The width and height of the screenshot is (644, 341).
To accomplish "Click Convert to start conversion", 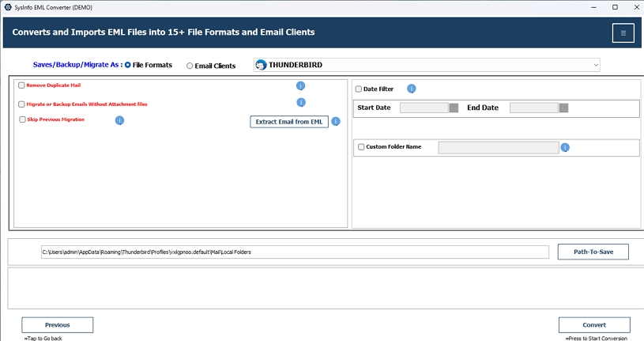I will click(x=594, y=325).
